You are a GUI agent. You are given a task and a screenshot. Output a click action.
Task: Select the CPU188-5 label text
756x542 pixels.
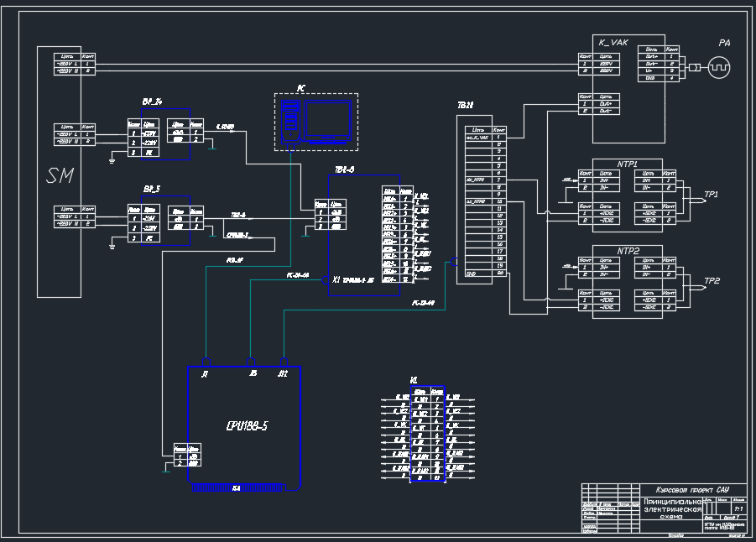tap(247, 425)
